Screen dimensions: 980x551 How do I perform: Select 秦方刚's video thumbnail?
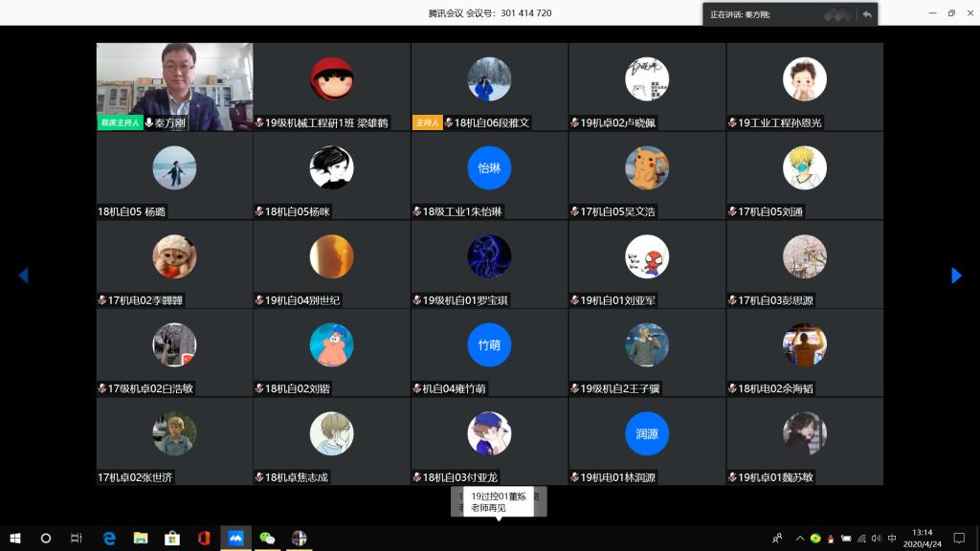pos(174,86)
